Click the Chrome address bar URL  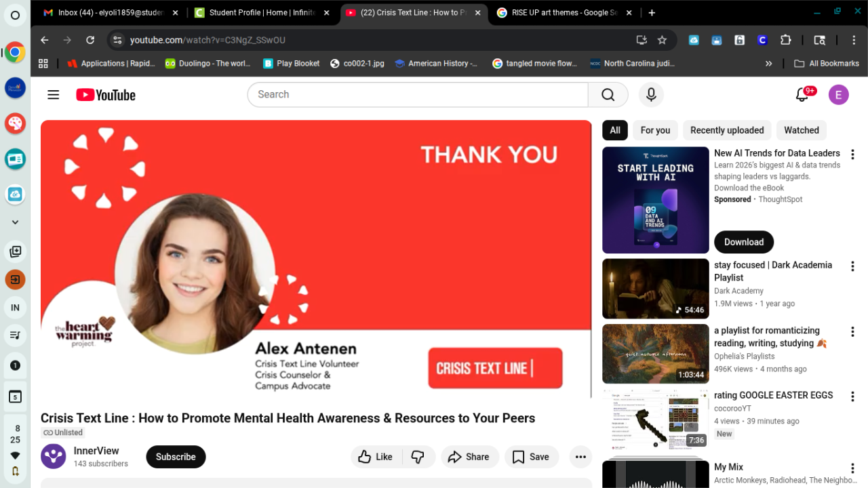tap(208, 40)
